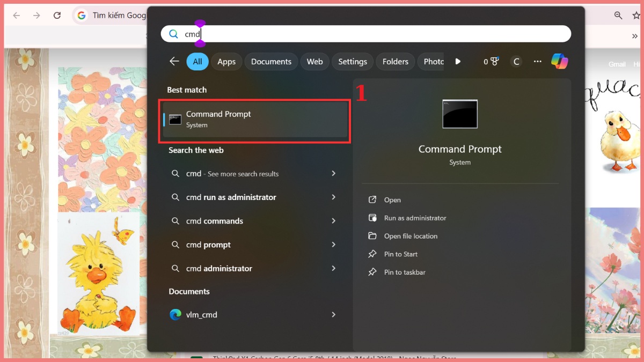Open the Command Prompt best match result
Image resolution: width=644 pixels, height=362 pixels.
(x=255, y=119)
